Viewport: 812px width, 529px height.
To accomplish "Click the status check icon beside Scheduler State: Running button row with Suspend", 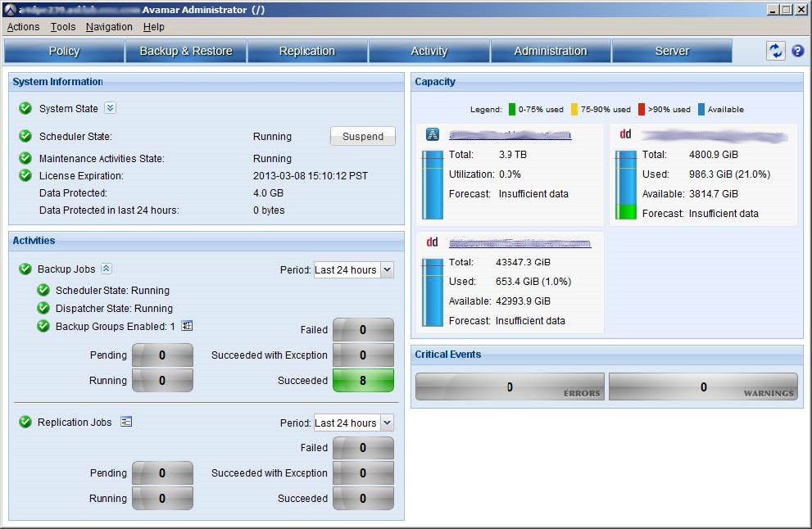I will (x=25, y=136).
